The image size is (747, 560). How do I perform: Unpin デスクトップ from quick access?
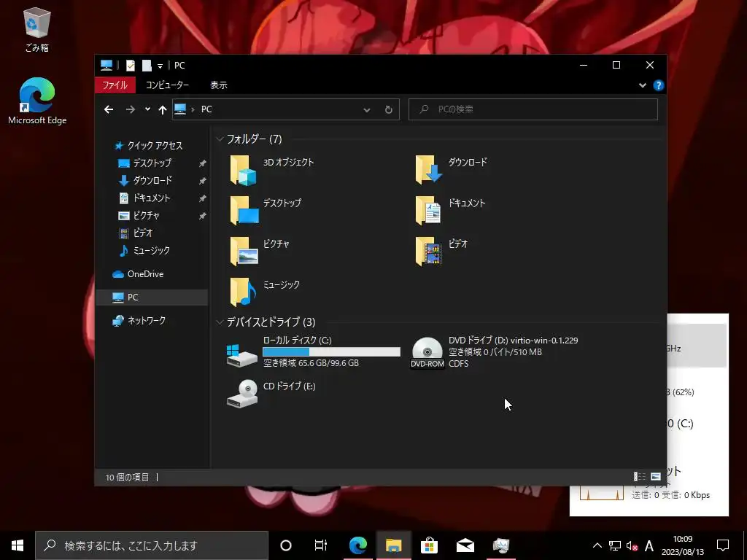pyautogui.click(x=203, y=163)
